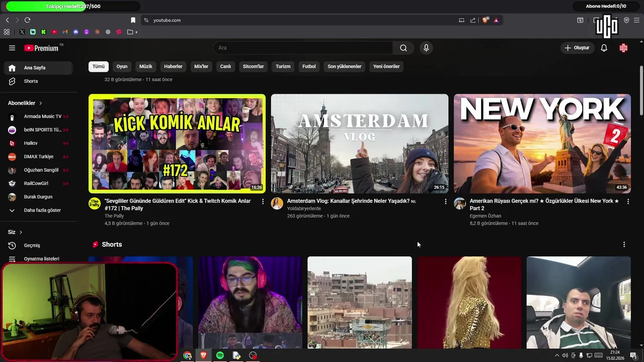This screenshot has width=644, height=362.
Task: Click the Brave Rewards triangle icon
Action: pyautogui.click(x=496, y=20)
